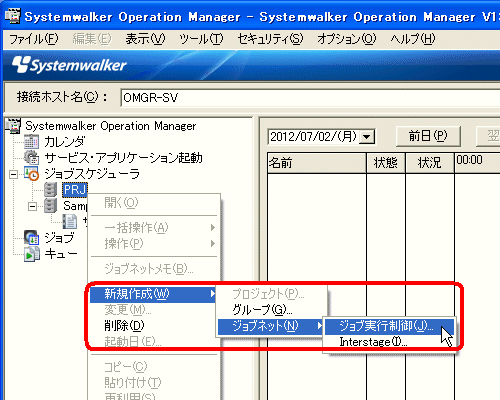Collapse the ジョブスケジューラ tree node
The height and width of the screenshot is (400, 500).
[x=13, y=174]
